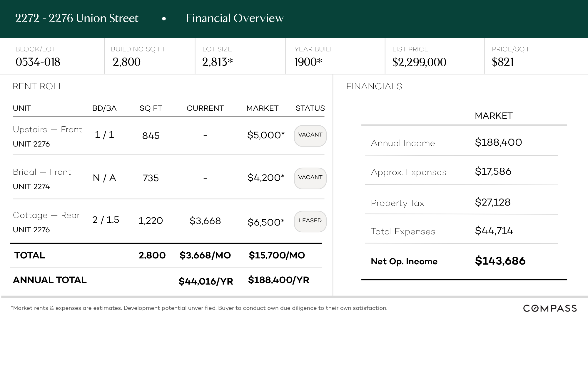Click the 'Approx. Expenses' label
The image size is (588, 380).
pyautogui.click(x=409, y=172)
